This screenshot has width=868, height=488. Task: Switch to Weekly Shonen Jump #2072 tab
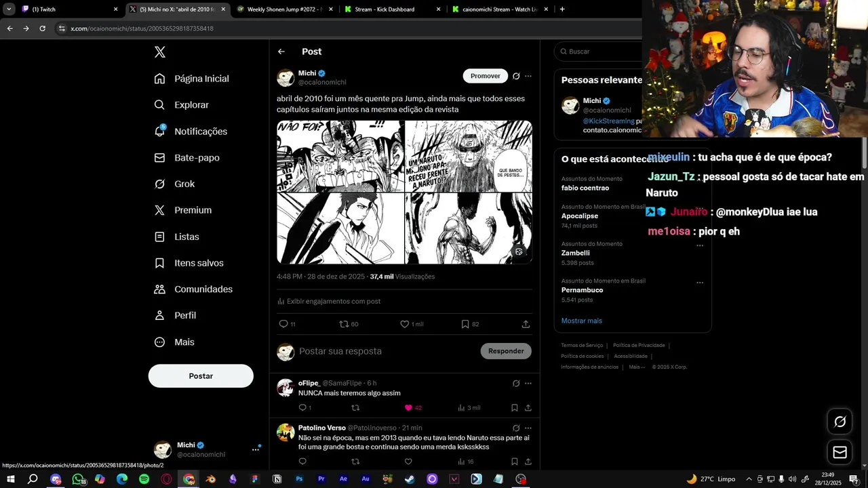coord(285,9)
